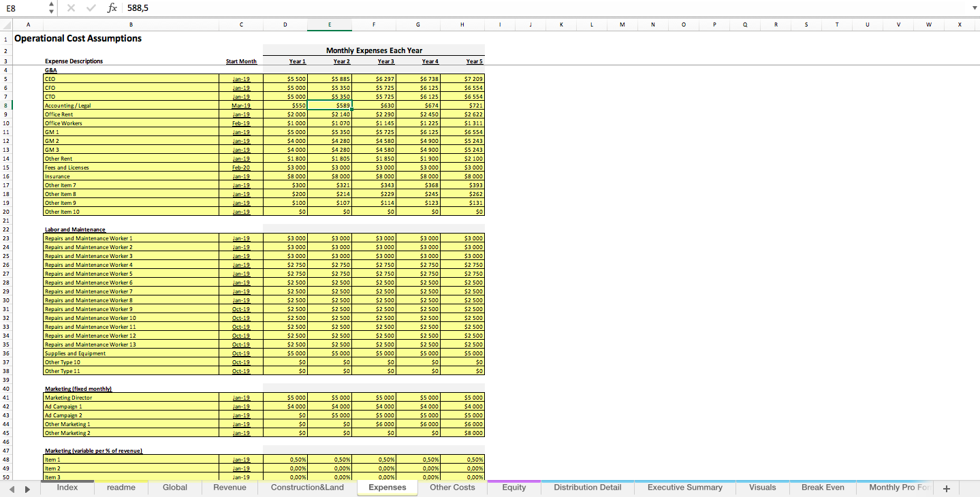
Task: Open the Visuals sheet
Action: (762, 487)
